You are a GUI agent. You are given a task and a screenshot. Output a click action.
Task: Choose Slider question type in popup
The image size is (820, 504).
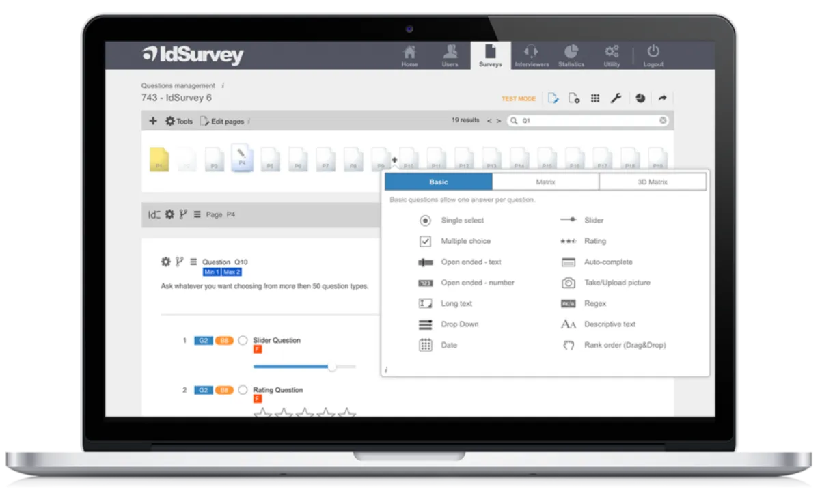pos(582,221)
